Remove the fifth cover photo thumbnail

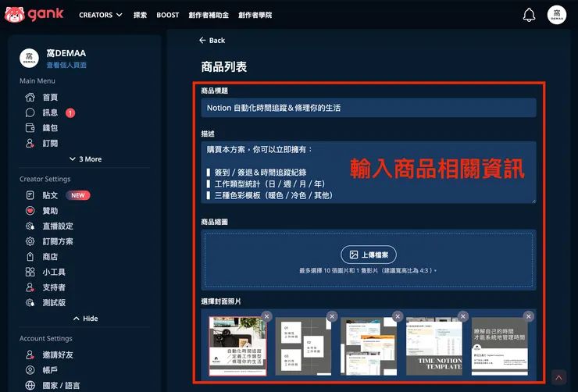tap(529, 316)
